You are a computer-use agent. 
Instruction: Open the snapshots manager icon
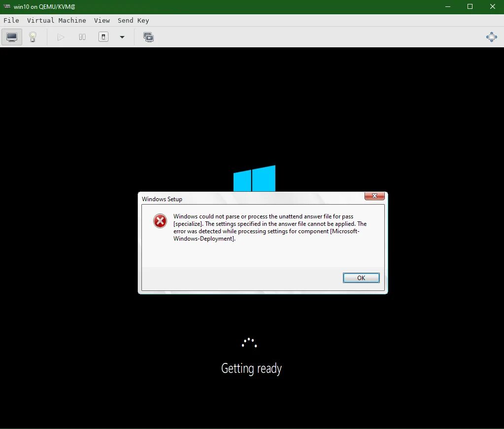click(148, 37)
